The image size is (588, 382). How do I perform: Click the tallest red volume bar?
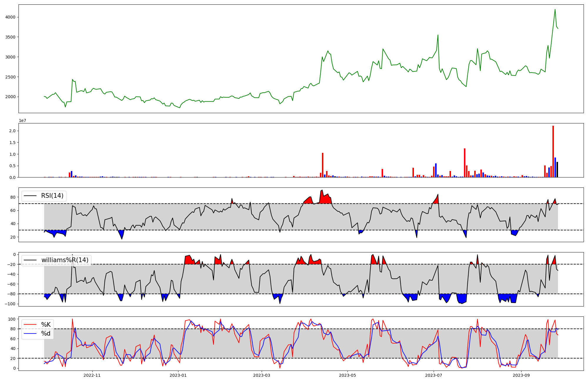(x=553, y=151)
